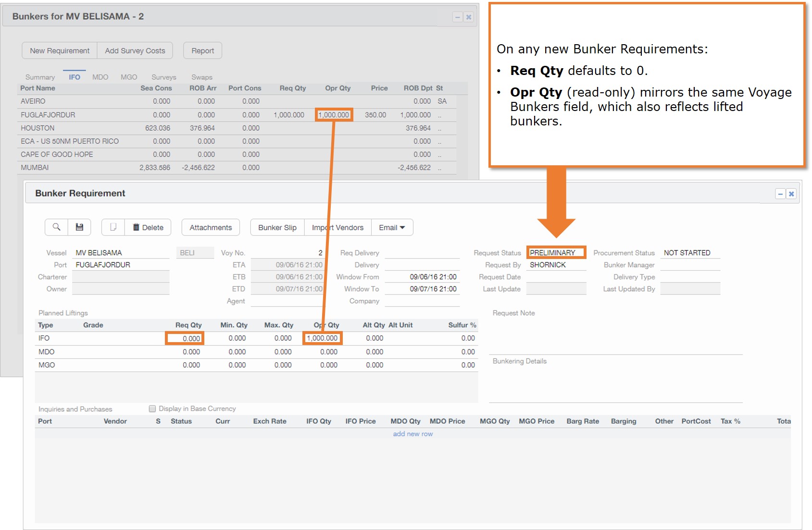Click the add new row link
This screenshot has height=530, width=812.
coord(412,434)
